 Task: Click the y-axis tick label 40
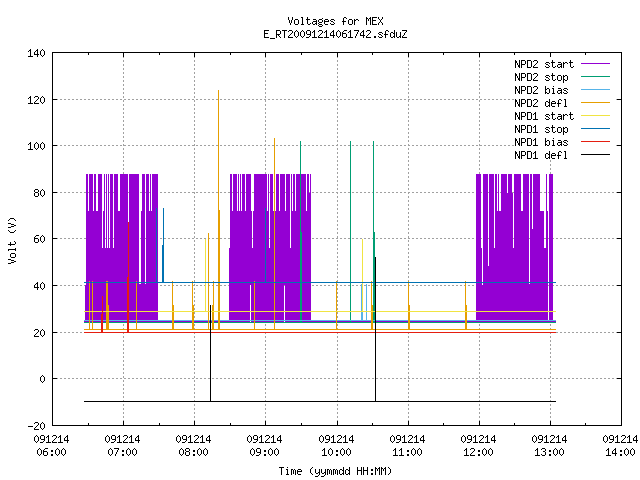coord(39,286)
